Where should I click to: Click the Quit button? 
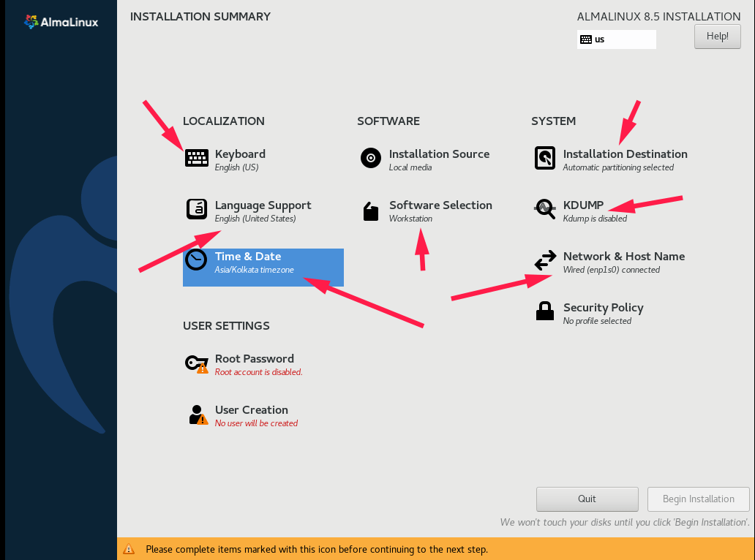pyautogui.click(x=587, y=499)
